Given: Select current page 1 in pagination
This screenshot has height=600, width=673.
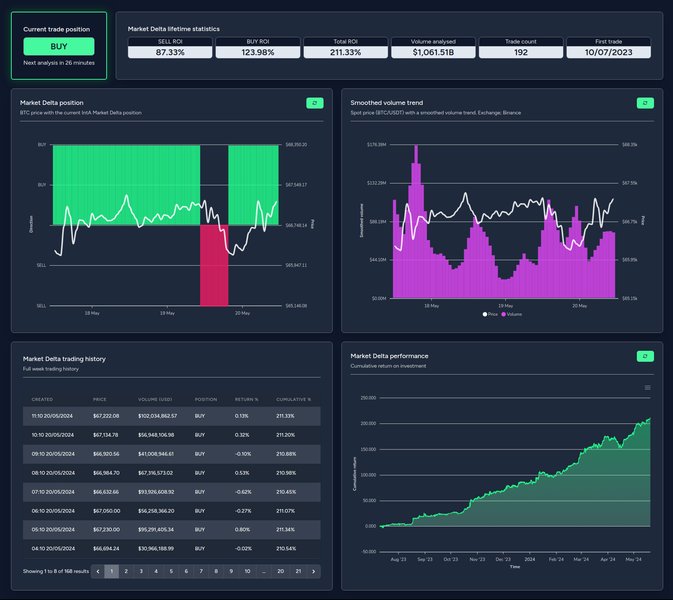Looking at the screenshot, I should pyautogui.click(x=112, y=571).
